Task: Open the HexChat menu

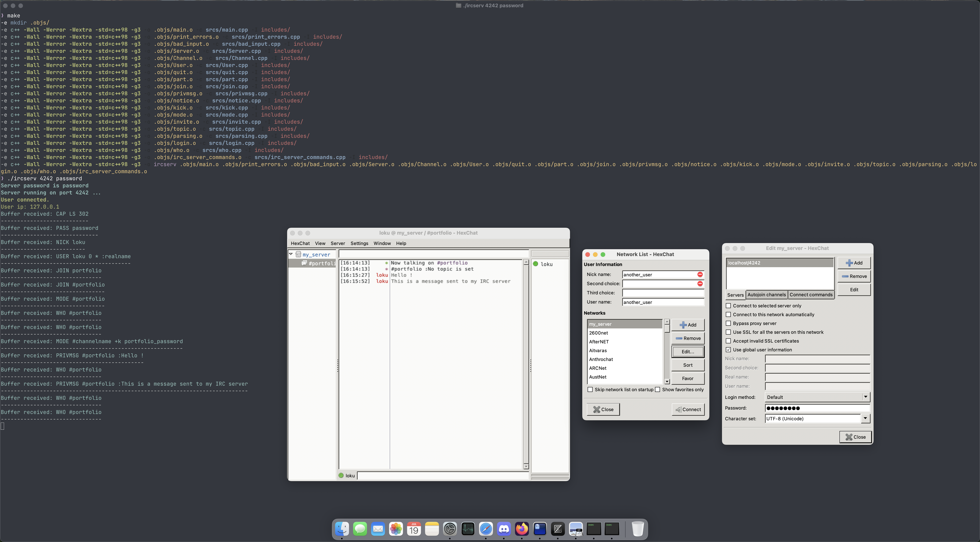Action: pos(300,243)
